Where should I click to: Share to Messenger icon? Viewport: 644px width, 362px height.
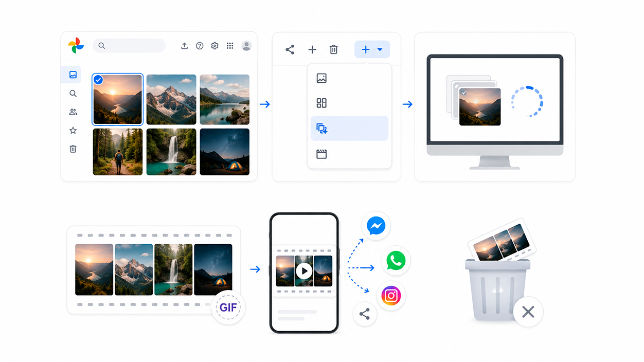[376, 226]
